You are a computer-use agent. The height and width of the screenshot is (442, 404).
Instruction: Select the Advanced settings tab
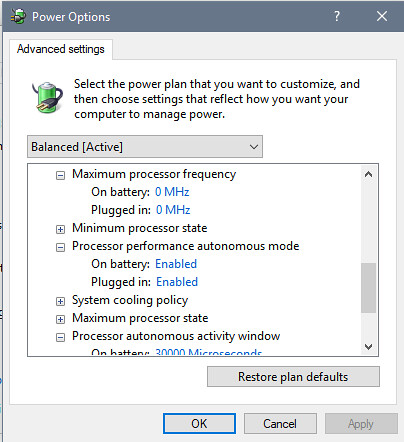click(61, 49)
